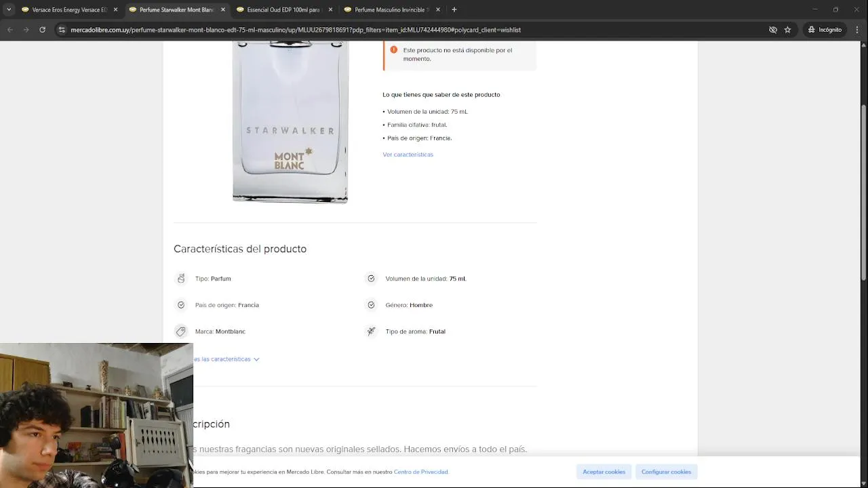
Task: Select the 'Tipo de aroma: Frutal' text
Action: [x=416, y=331]
